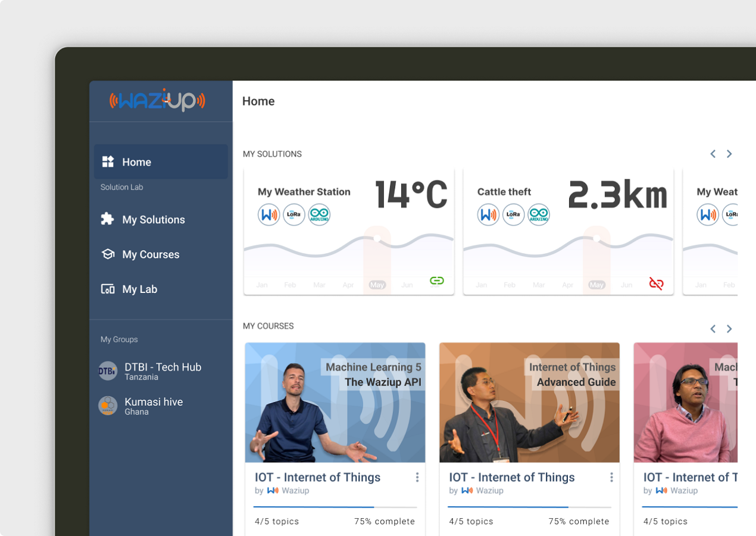Screen dimensions: 756x536
Task: Open options menu for Waziup API course
Action: (x=417, y=478)
